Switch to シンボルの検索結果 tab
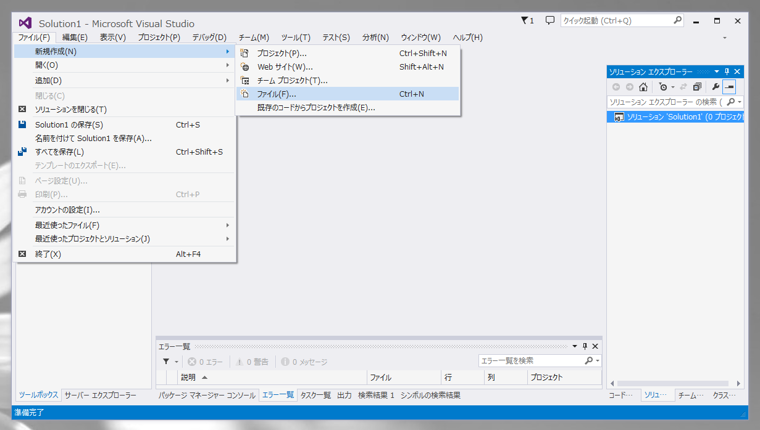760x430 pixels. point(430,396)
